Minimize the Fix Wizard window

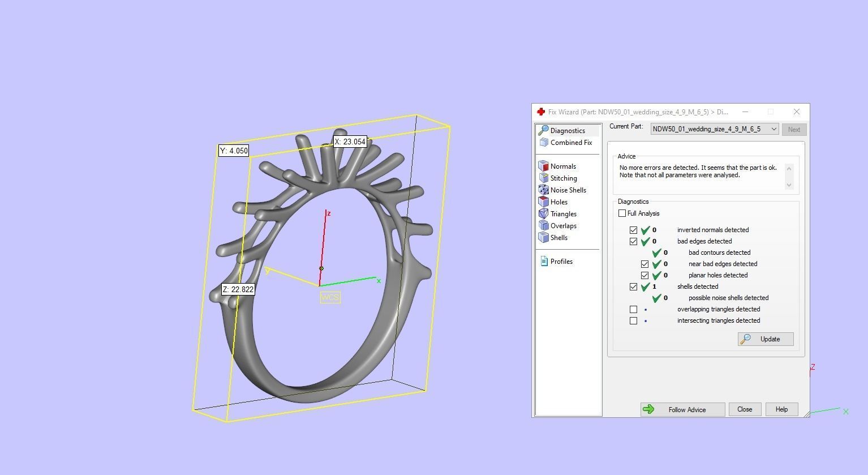(x=745, y=112)
